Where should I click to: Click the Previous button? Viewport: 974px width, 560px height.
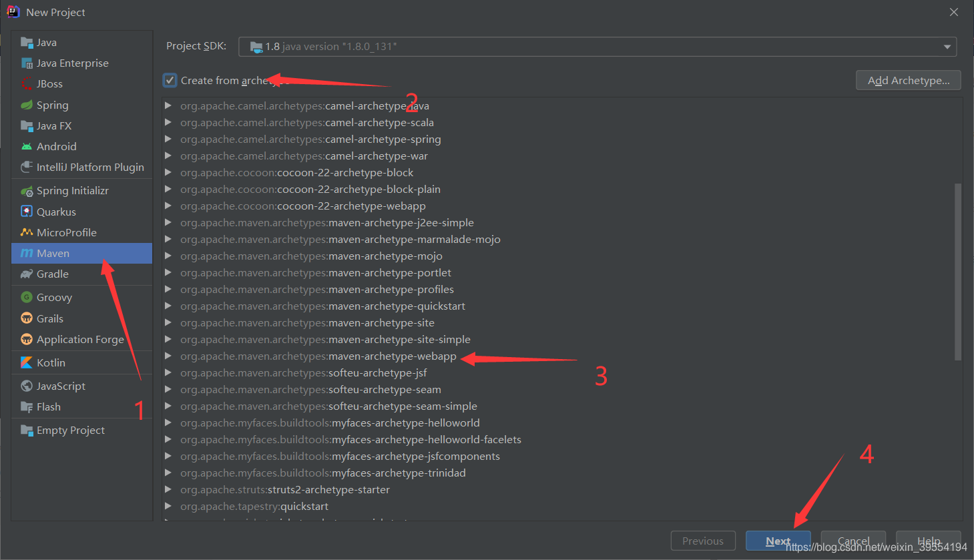pos(703,541)
